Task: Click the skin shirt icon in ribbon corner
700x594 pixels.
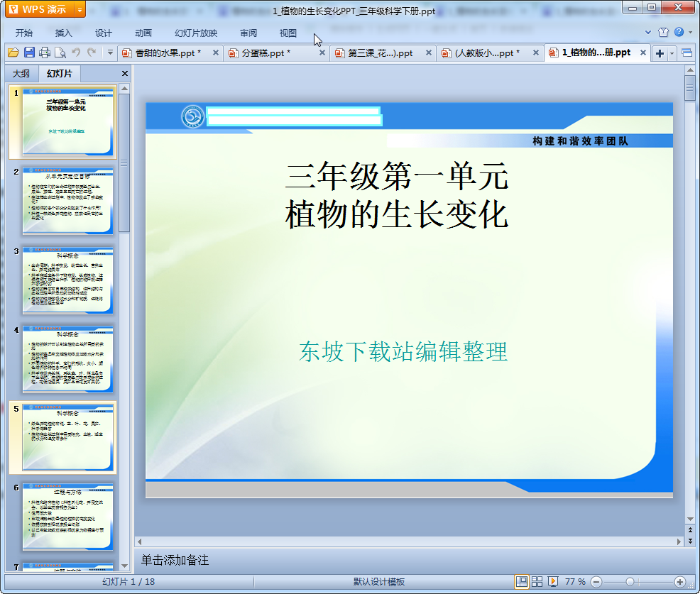Action: coord(663,32)
